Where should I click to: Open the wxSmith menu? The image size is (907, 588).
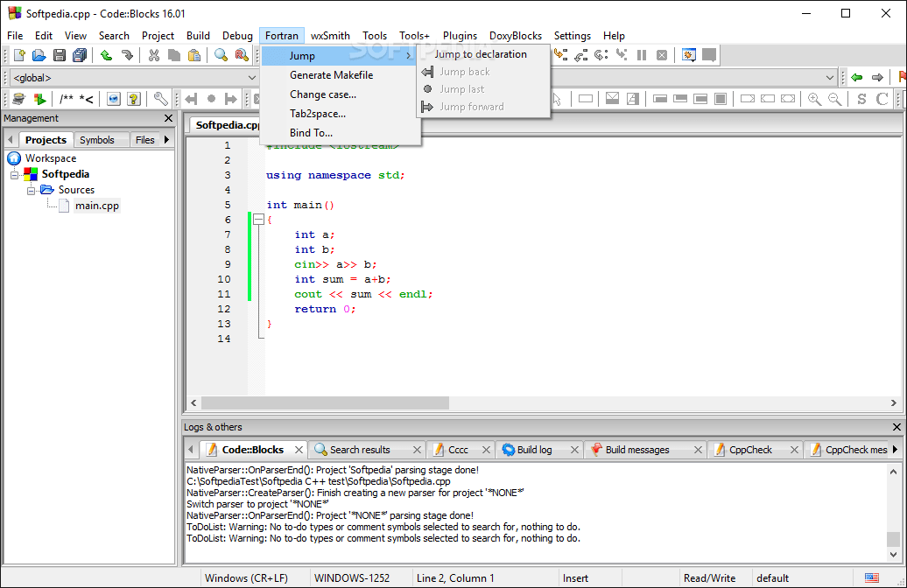[x=330, y=36]
